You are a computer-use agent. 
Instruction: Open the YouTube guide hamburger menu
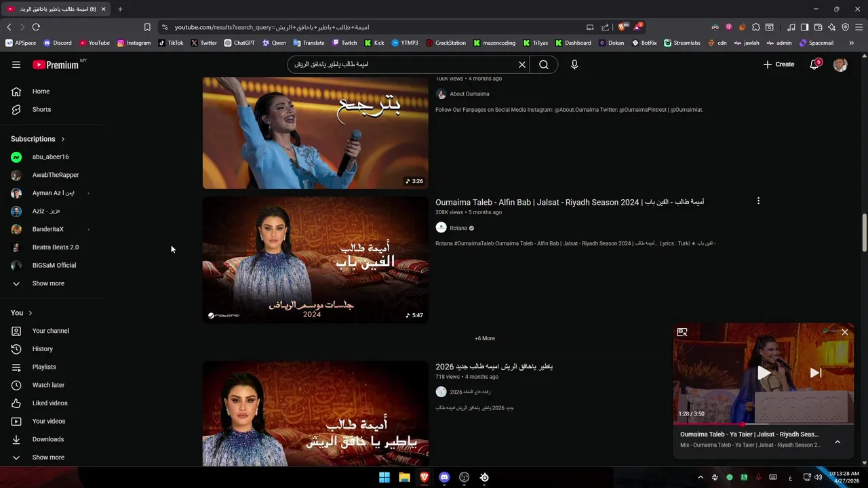16,64
